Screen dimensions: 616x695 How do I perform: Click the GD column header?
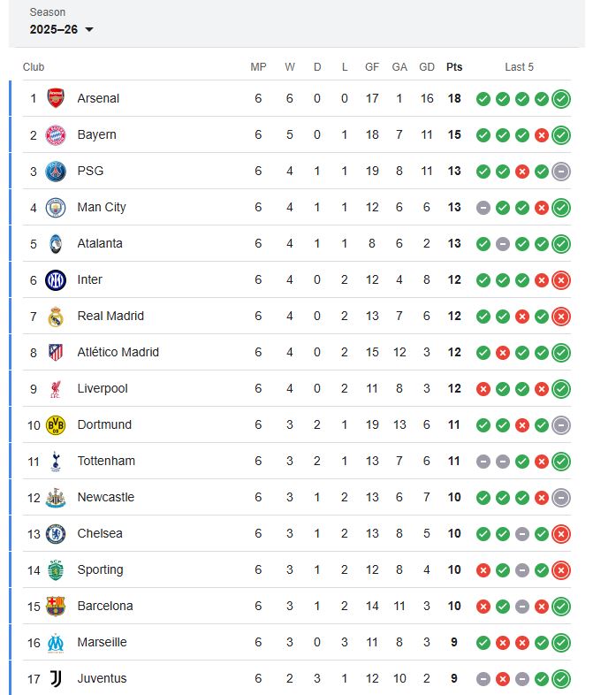click(427, 67)
